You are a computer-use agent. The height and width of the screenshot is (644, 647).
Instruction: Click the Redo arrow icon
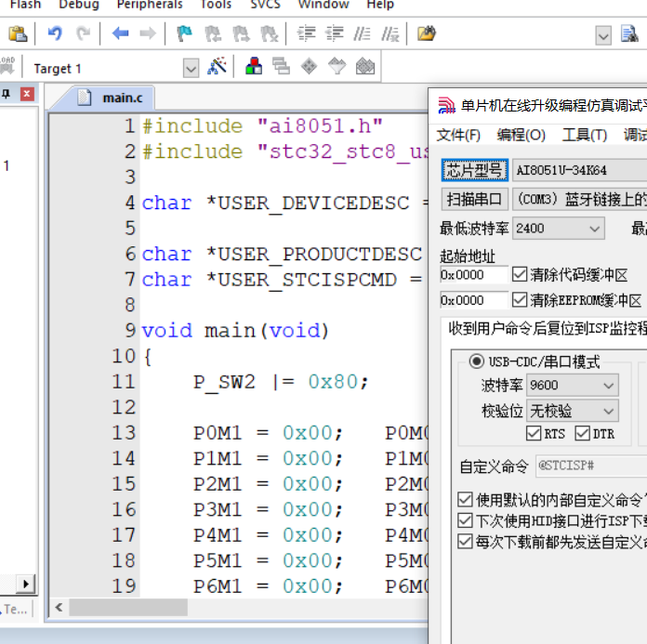click(x=83, y=33)
